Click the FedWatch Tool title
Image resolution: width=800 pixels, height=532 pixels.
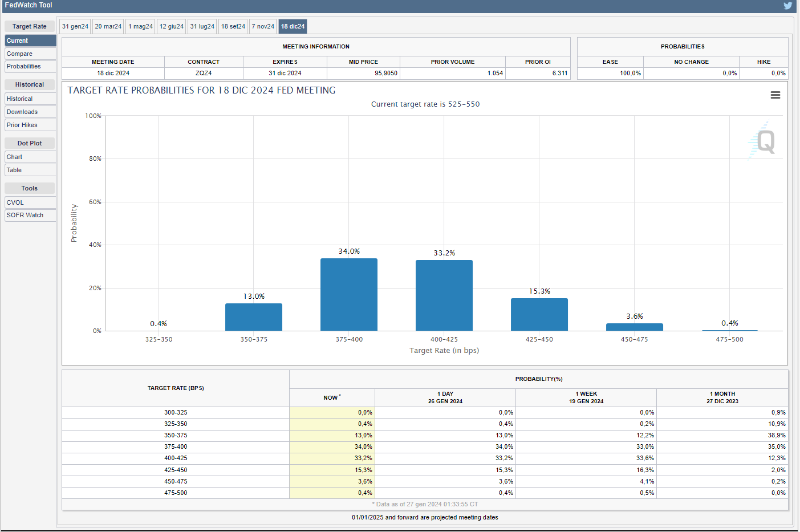pyautogui.click(x=29, y=5)
